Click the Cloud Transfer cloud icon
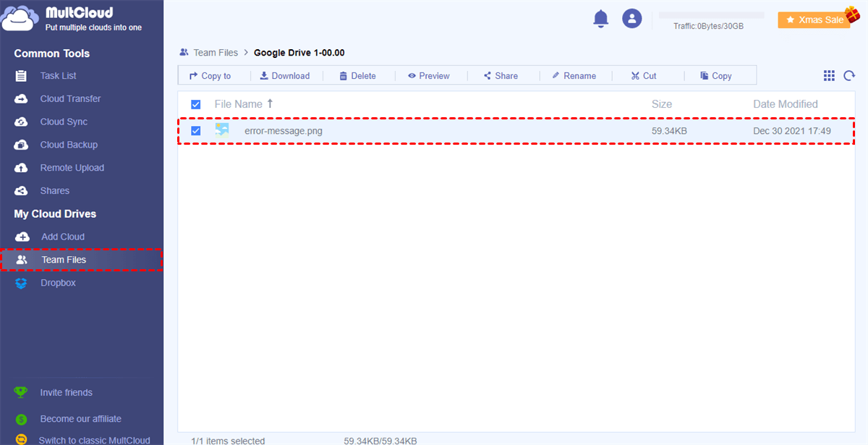The height and width of the screenshot is (445, 868). coord(21,99)
